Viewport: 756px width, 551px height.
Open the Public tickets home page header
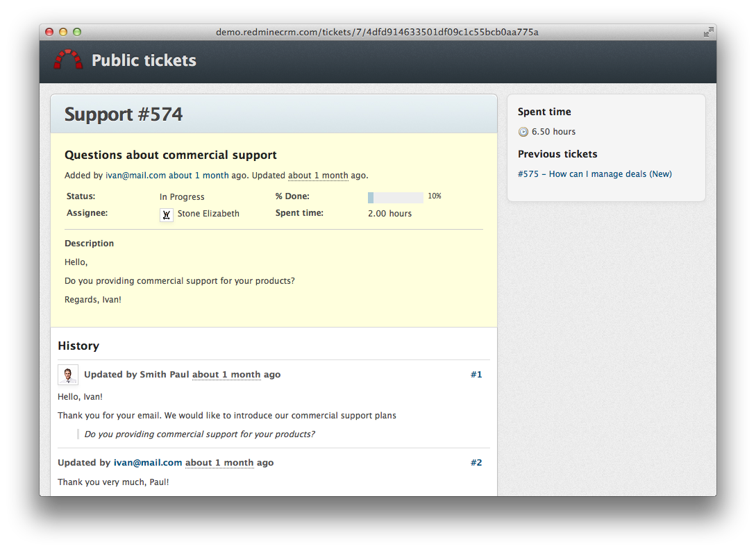click(x=144, y=60)
